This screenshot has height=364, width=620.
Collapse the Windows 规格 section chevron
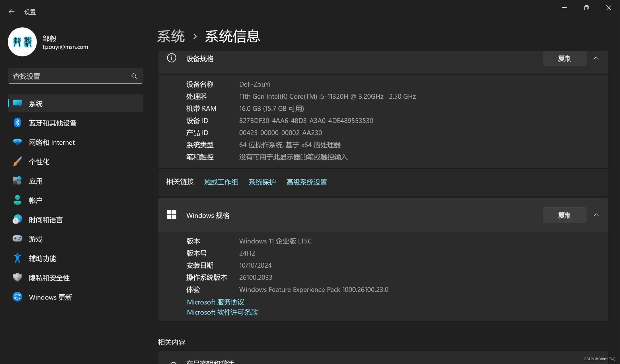(596, 215)
